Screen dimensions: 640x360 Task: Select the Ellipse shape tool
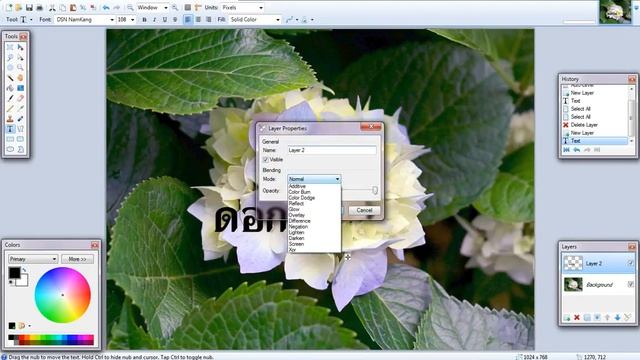[10, 149]
